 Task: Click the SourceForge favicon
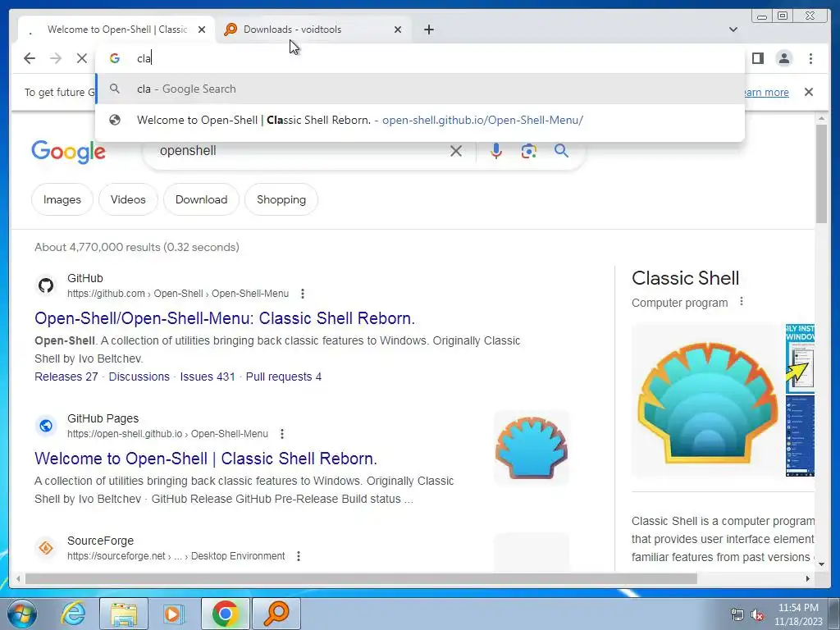pos(46,548)
